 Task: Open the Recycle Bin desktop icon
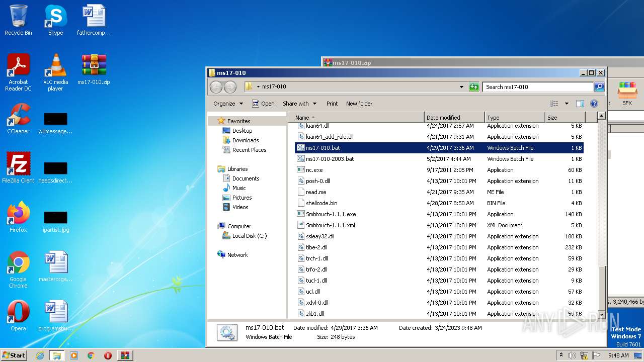click(x=18, y=20)
